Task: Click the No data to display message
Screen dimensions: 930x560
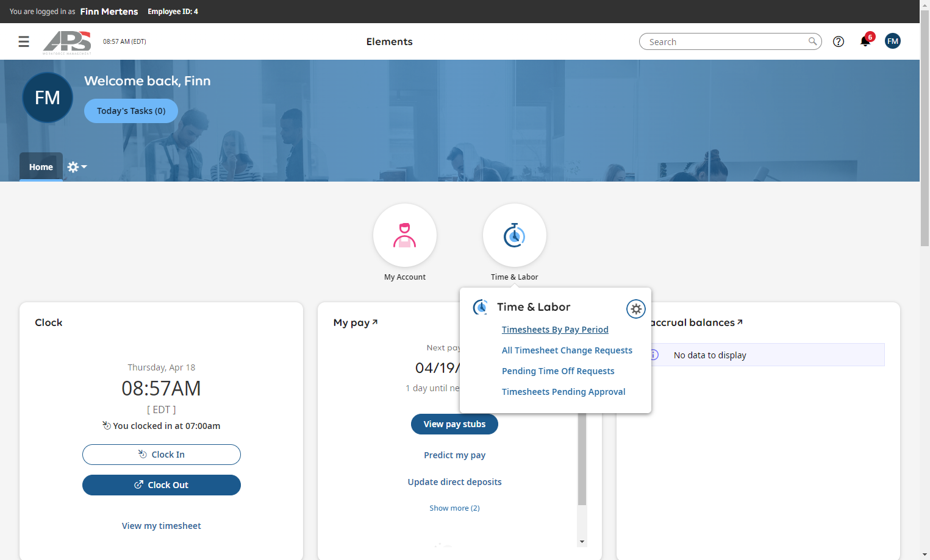Action: click(x=710, y=355)
